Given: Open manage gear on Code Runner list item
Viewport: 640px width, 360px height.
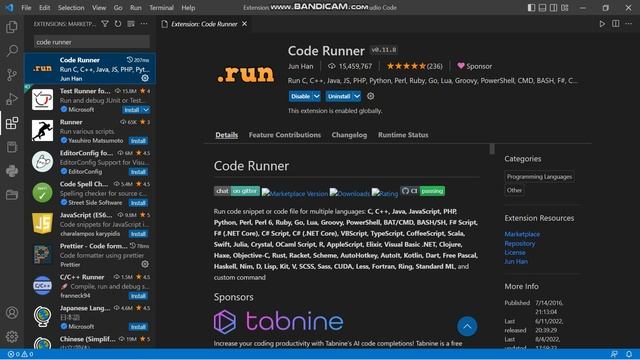Looking at the screenshot, I should pos(145,78).
